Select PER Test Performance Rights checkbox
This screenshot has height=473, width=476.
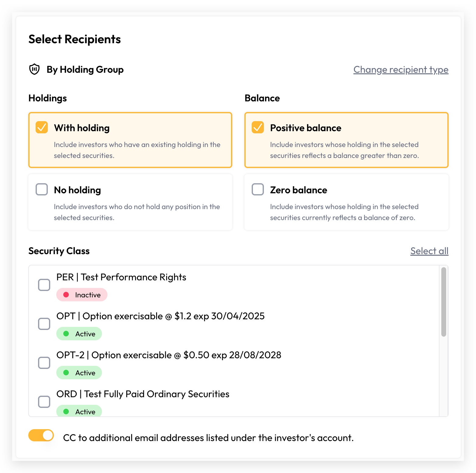pos(44,285)
